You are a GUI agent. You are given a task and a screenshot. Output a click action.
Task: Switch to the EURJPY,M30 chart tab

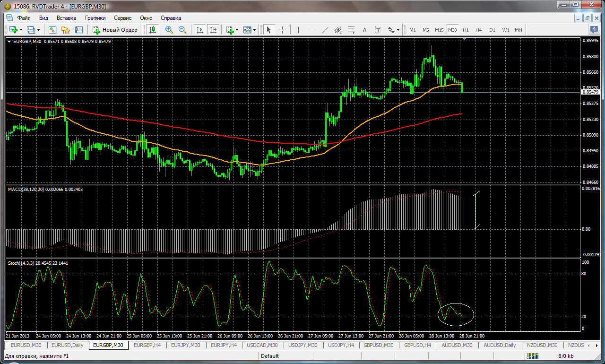(x=187, y=345)
